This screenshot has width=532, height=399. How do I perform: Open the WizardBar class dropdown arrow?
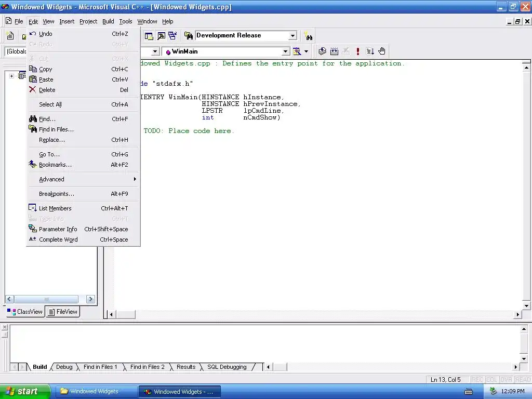pos(155,51)
